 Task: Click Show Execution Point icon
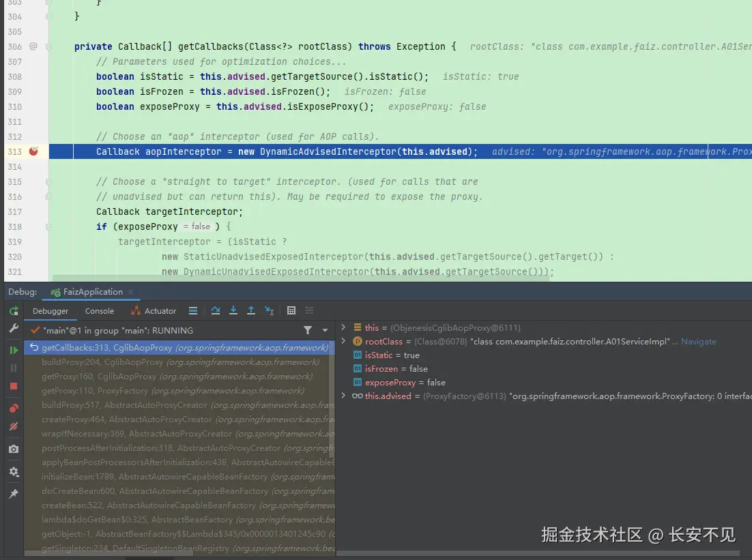coord(193,310)
